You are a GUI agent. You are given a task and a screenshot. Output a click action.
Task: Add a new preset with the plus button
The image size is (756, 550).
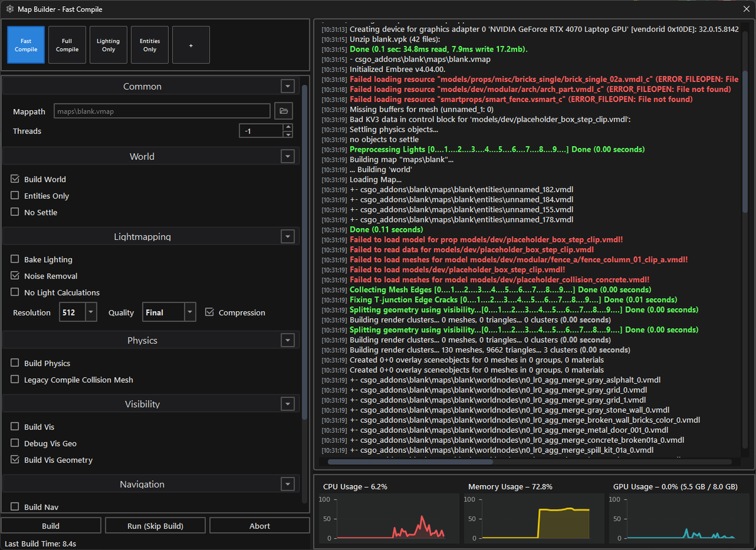tap(191, 45)
